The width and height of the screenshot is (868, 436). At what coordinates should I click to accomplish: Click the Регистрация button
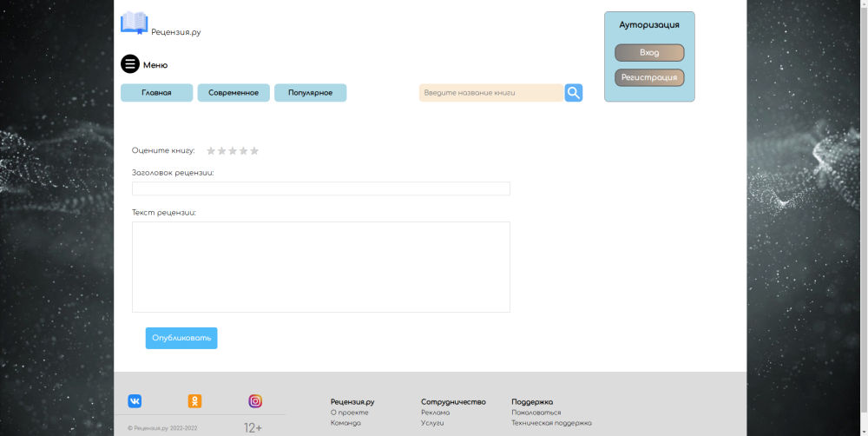point(649,78)
